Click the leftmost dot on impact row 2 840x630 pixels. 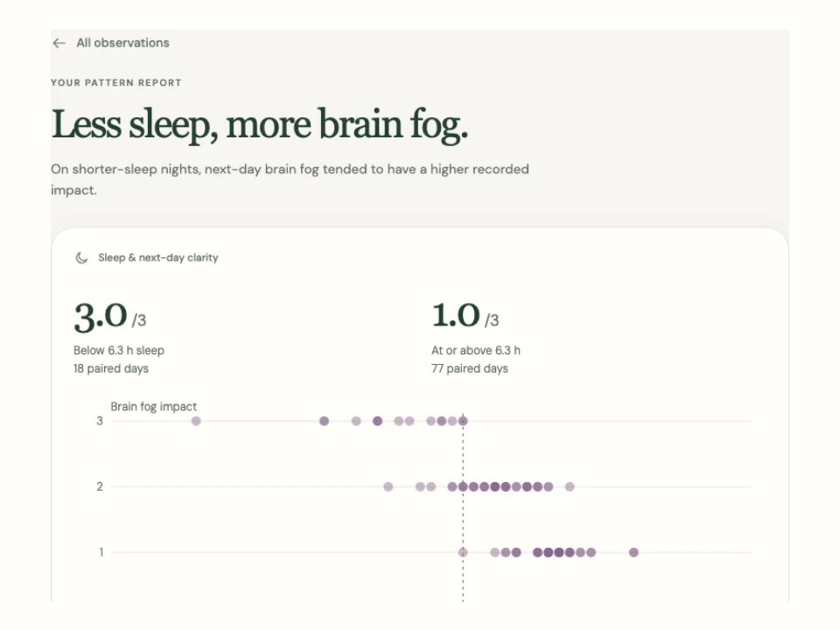[388, 486]
